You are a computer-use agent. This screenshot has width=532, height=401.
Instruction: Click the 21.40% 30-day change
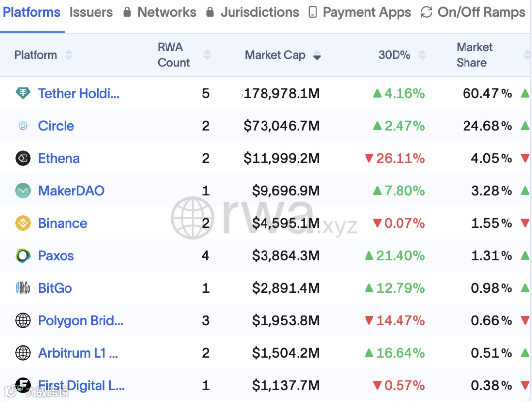point(395,256)
